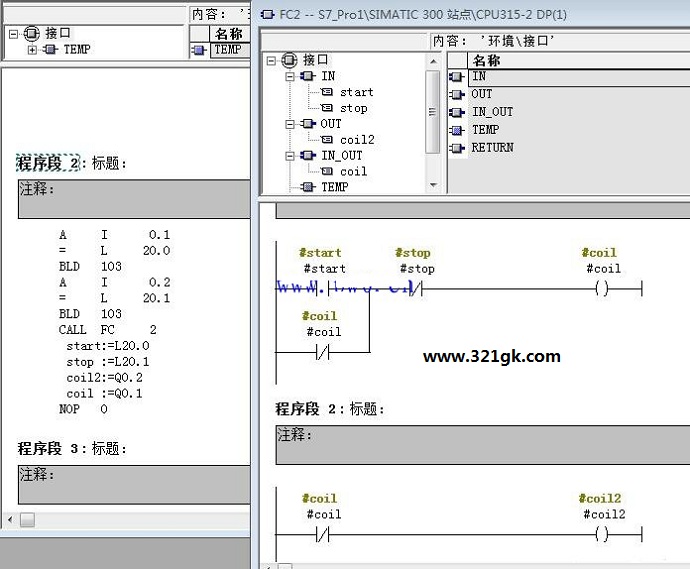Click the CALL FC 2 statement line
690x569 pixels.
(108, 330)
